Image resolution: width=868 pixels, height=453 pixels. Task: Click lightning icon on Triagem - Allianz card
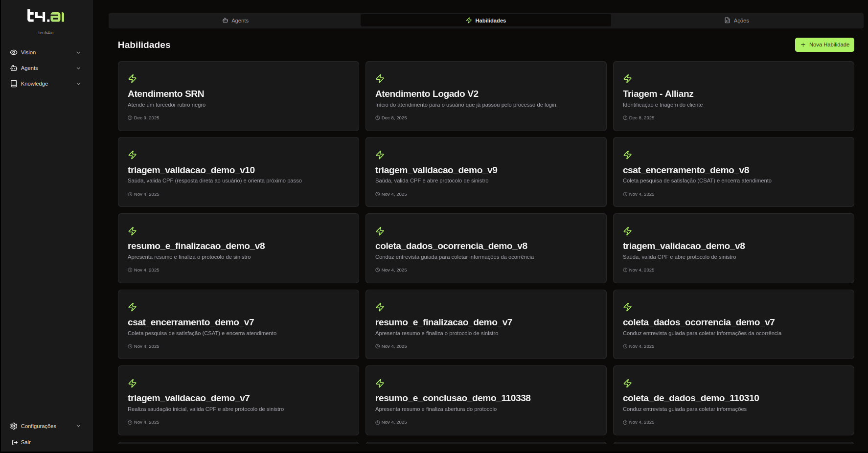coord(627,79)
